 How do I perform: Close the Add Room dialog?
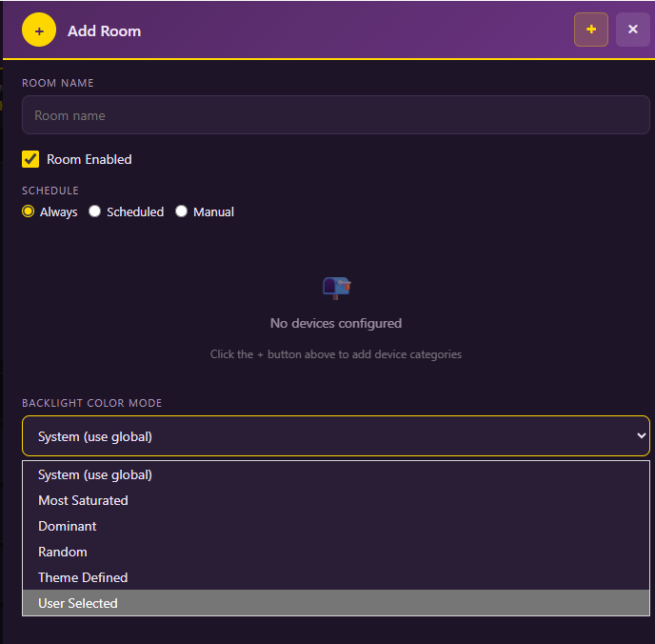[632, 30]
